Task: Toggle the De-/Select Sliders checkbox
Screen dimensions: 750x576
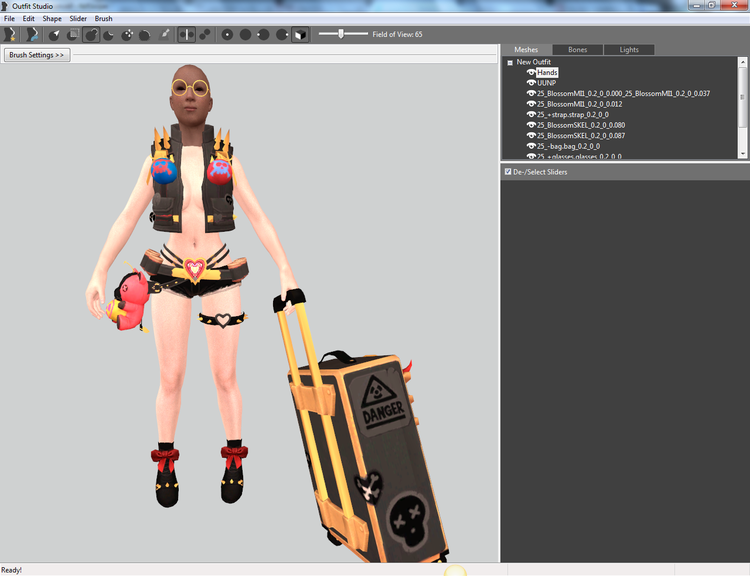Action: 508,172
